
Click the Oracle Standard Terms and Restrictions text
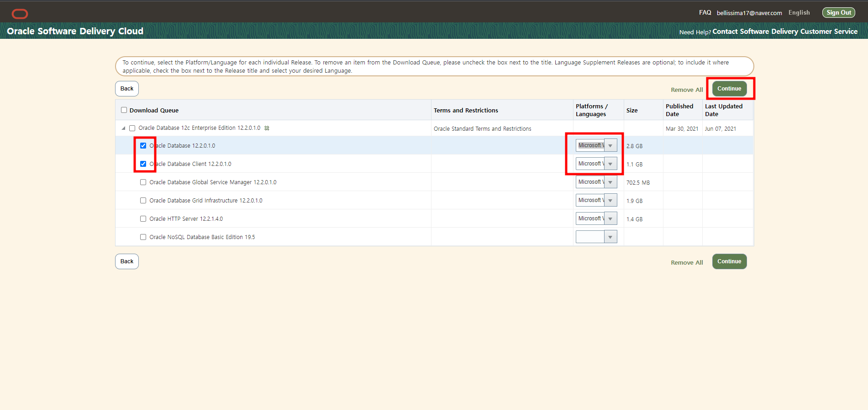(483, 129)
